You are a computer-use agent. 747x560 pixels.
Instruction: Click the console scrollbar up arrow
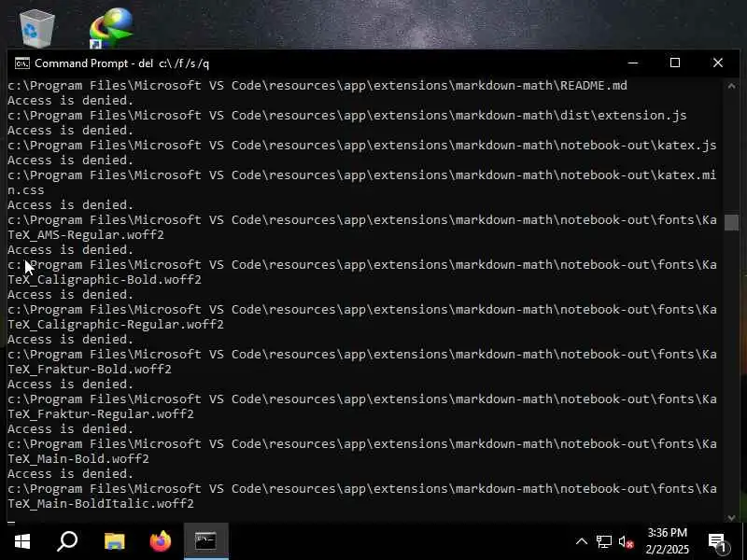(x=731, y=86)
